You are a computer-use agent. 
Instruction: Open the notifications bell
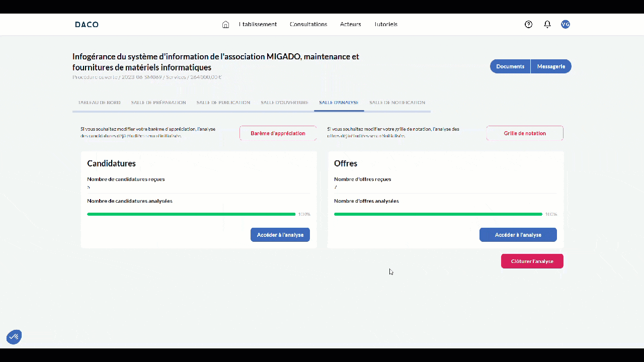click(547, 24)
